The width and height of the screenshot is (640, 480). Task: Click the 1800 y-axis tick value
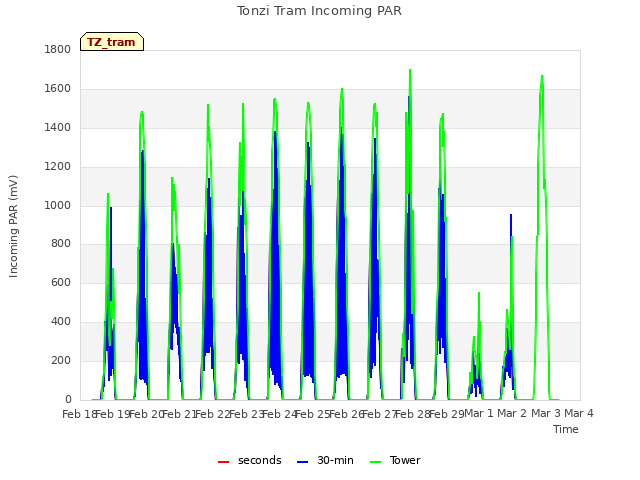tap(58, 49)
